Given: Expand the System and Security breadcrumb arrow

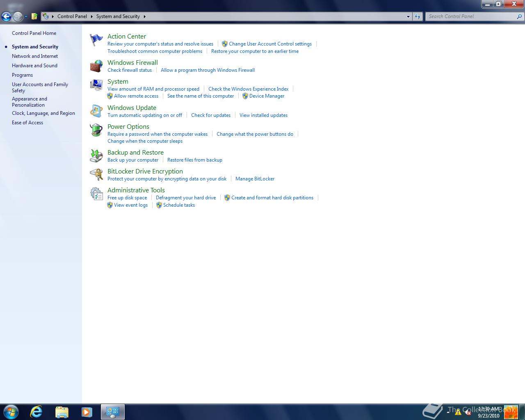Looking at the screenshot, I should [144, 16].
